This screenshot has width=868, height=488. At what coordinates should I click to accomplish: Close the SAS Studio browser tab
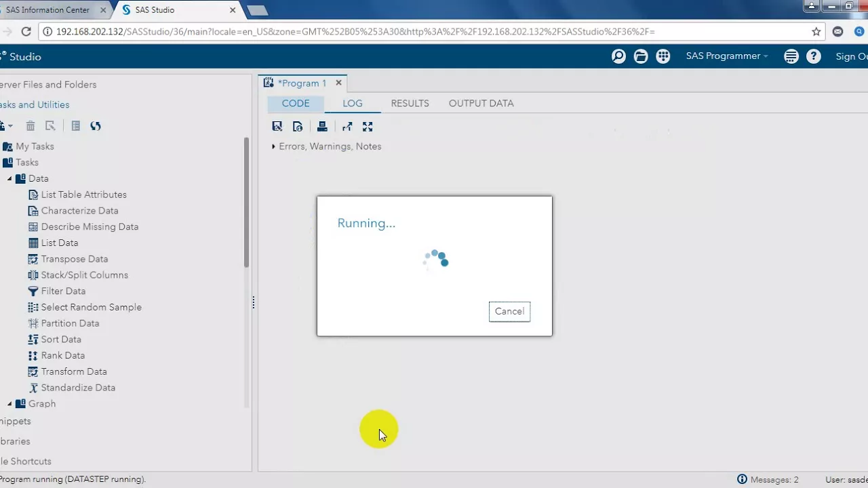tap(233, 10)
